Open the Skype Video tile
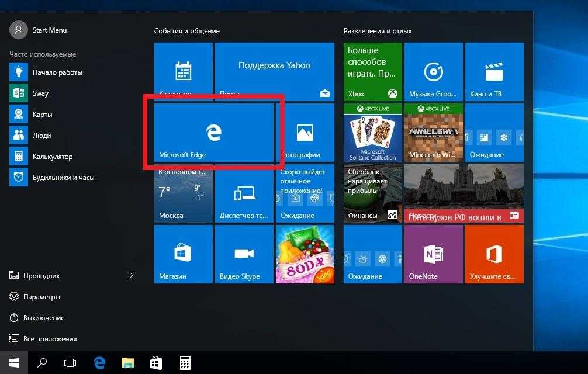 click(x=244, y=254)
